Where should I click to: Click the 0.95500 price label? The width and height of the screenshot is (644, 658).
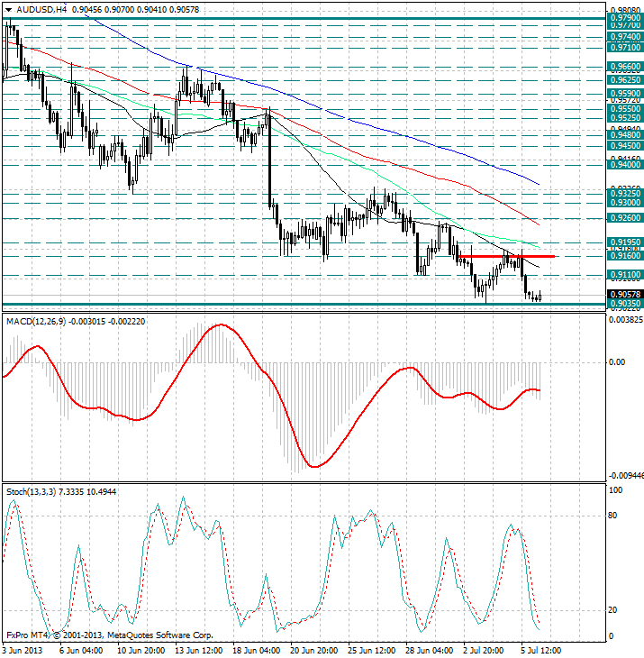coord(625,109)
